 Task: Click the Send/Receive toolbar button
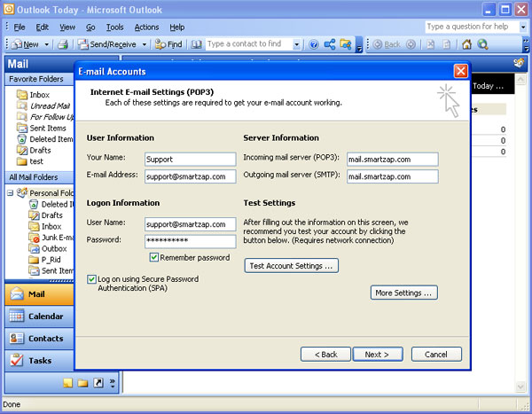click(x=107, y=44)
